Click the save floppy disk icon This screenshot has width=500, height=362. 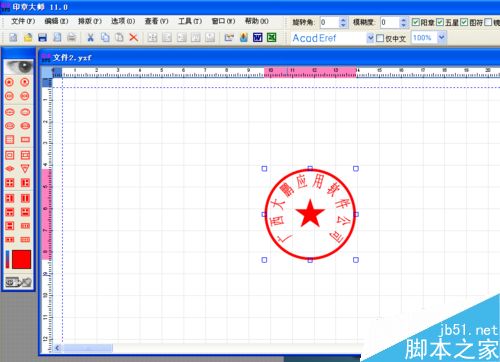(42, 38)
